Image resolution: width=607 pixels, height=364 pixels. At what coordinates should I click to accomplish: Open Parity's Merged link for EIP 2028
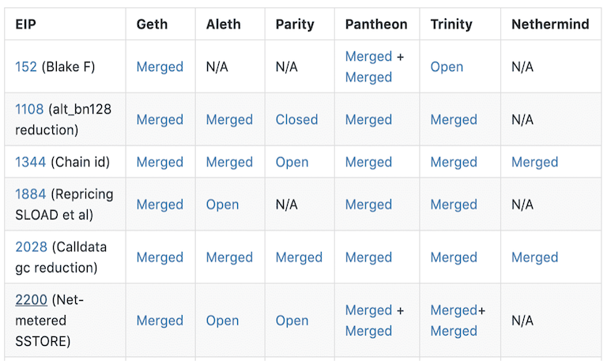[x=299, y=257]
